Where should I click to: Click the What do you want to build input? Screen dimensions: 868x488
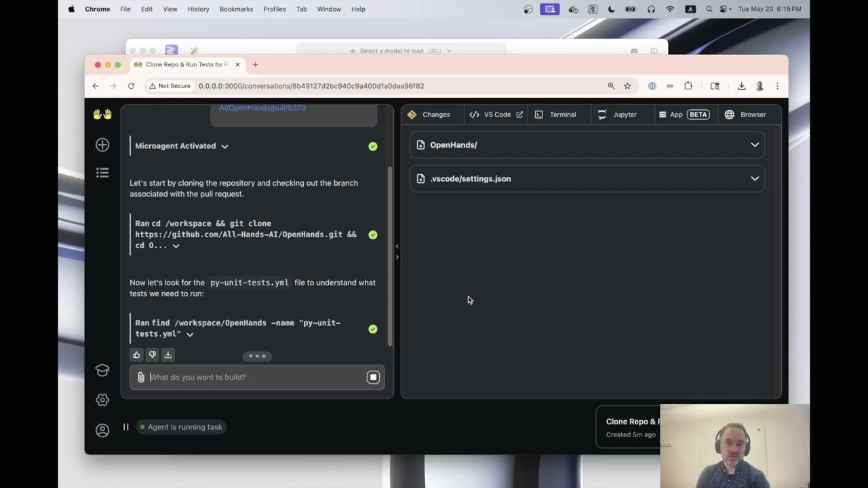point(256,378)
